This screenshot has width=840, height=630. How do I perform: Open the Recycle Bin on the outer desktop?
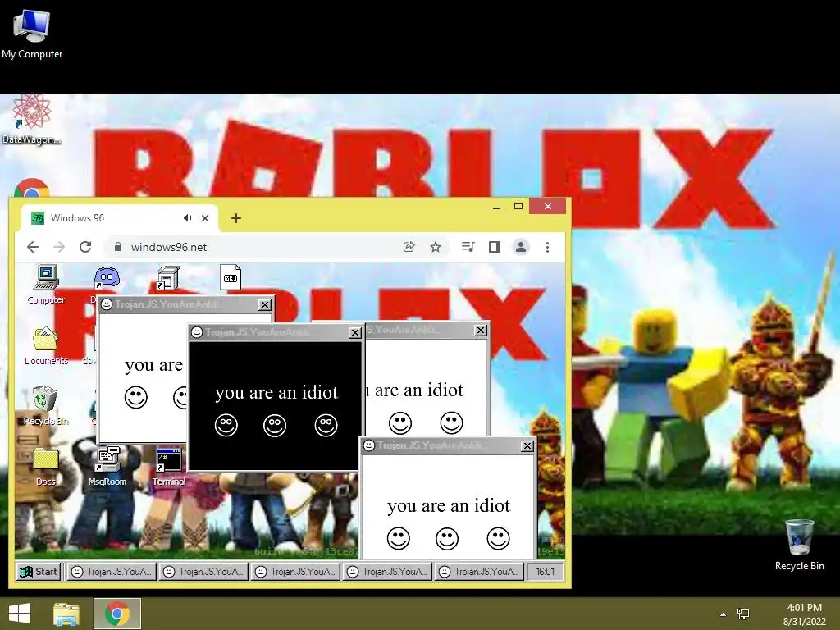tap(799, 545)
